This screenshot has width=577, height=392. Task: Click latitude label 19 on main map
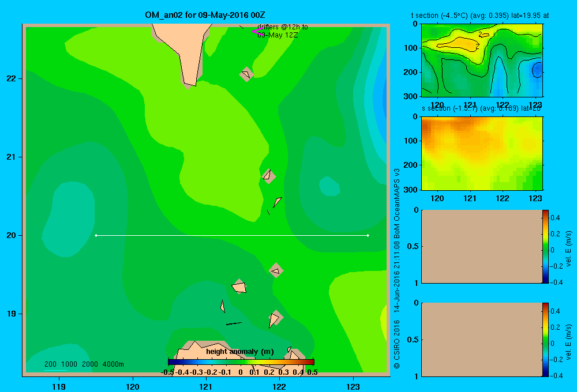[x=11, y=314]
